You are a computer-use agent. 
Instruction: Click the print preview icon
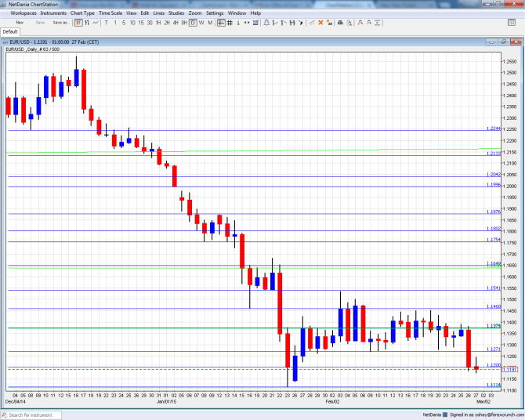click(349, 23)
